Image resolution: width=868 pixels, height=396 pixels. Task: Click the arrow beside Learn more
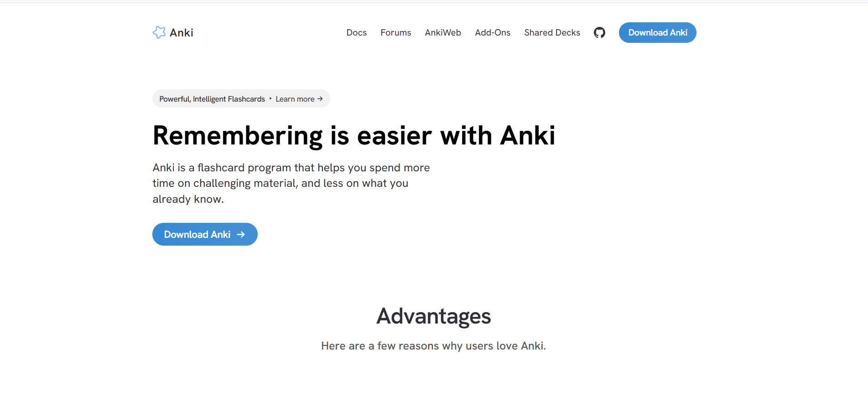[320, 99]
